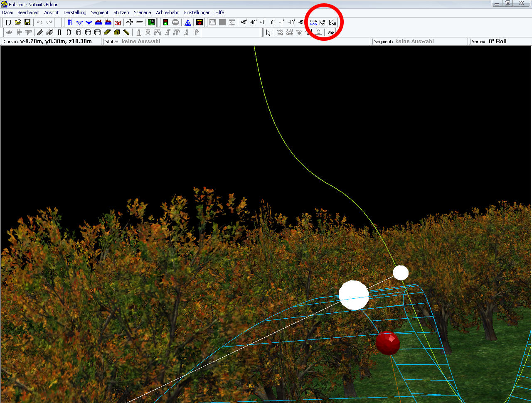Viewport: 532px width, 403px height.
Task: Click the minus zoom-out icon
Action: click(139, 22)
